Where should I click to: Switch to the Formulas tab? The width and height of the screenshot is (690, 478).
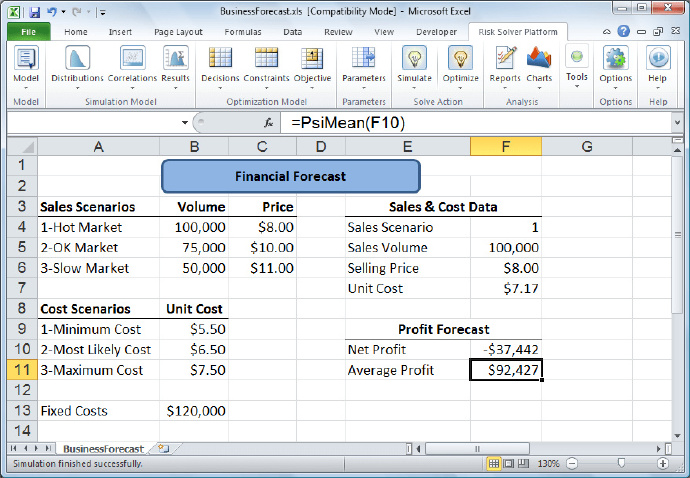(x=243, y=32)
